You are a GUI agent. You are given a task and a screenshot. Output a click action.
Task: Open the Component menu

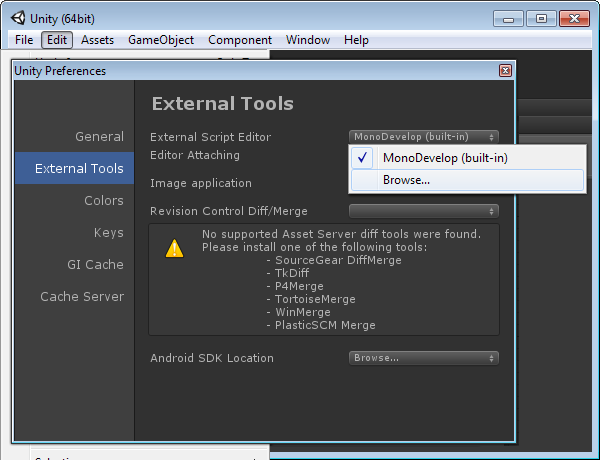click(x=240, y=40)
